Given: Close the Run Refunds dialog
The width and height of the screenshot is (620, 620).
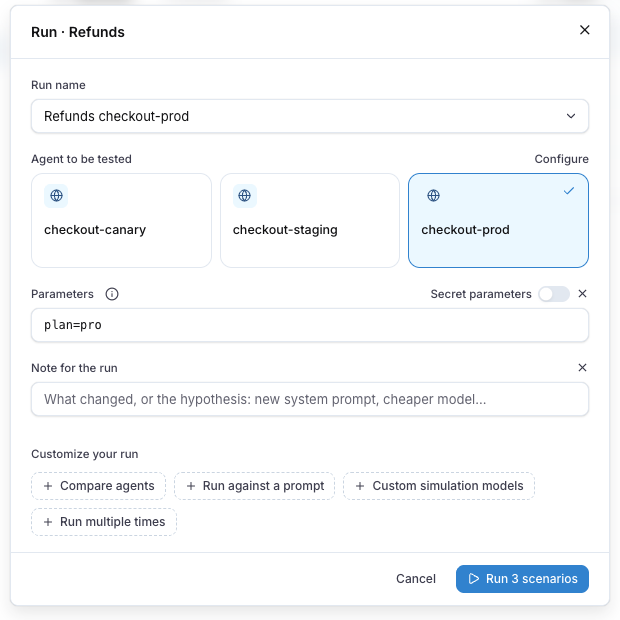Looking at the screenshot, I should (585, 30).
